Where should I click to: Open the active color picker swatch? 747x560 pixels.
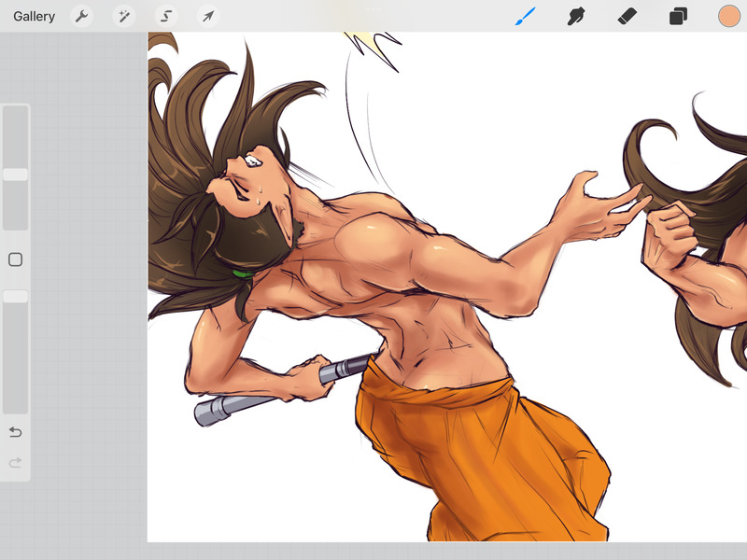(x=729, y=16)
